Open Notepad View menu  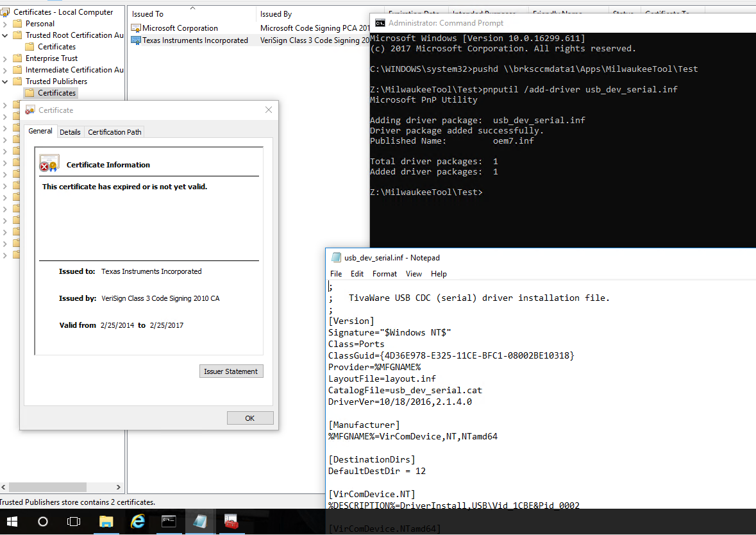414,273
